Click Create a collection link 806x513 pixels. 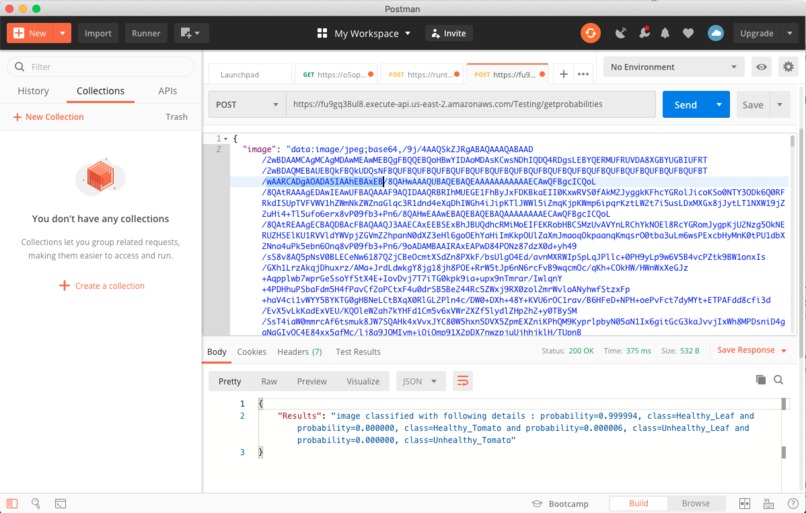[x=102, y=286]
